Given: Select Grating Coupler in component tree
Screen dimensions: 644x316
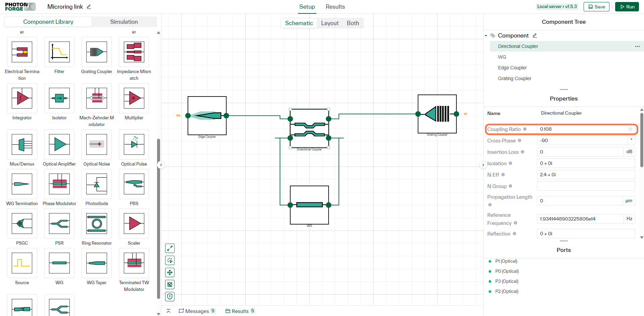Looking at the screenshot, I should click(x=514, y=78).
